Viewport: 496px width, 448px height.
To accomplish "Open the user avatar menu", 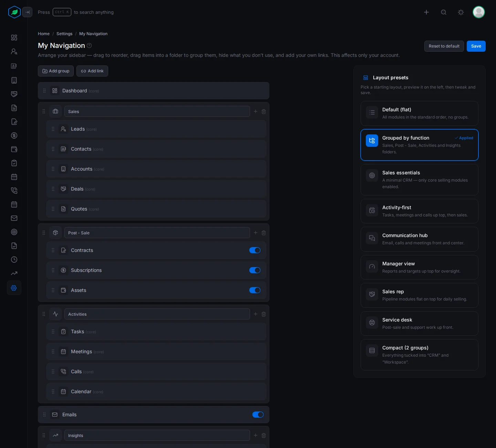I will (479, 12).
